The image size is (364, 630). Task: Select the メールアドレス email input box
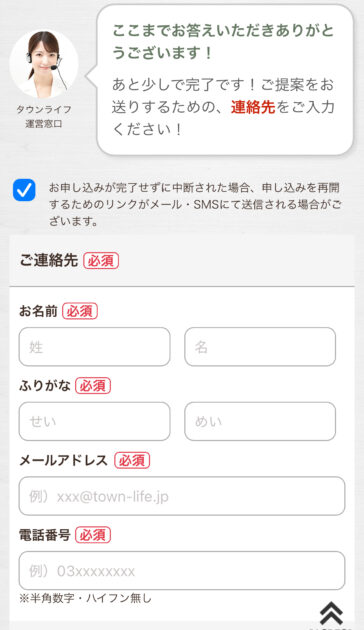point(182,496)
